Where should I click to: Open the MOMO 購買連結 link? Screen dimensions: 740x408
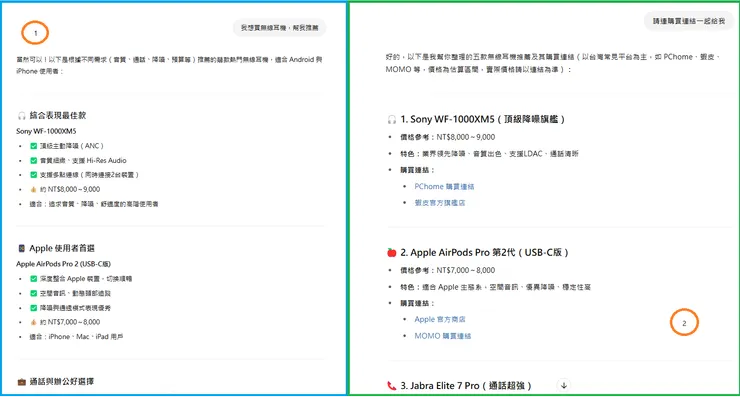(443, 336)
